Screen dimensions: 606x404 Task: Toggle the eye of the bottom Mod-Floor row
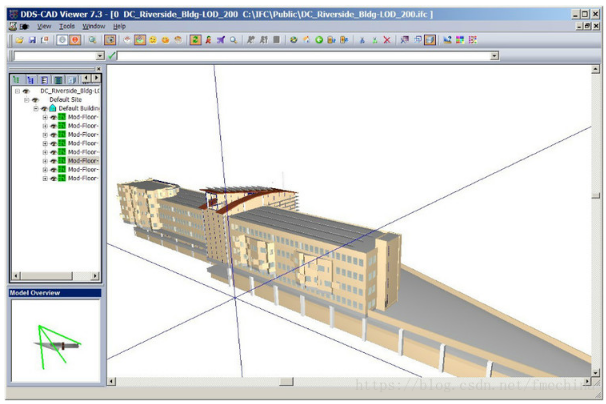[x=53, y=178]
